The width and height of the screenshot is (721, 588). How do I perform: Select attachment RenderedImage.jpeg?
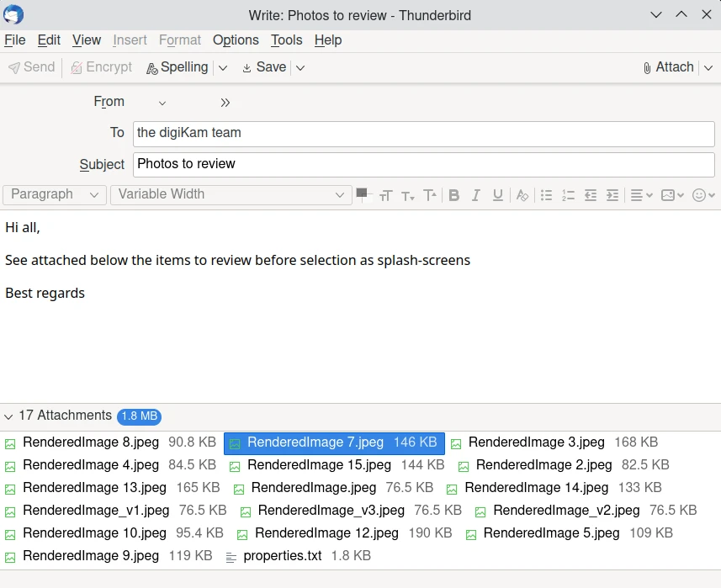[x=333, y=488]
